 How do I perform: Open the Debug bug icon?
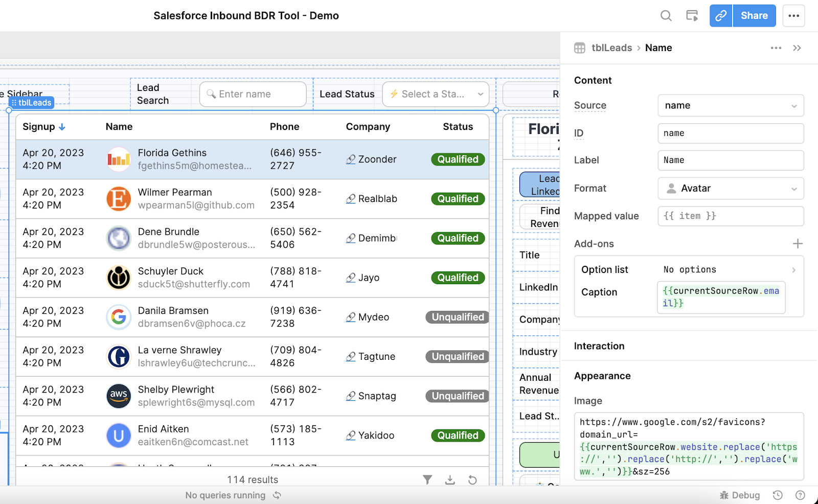pyautogui.click(x=724, y=495)
